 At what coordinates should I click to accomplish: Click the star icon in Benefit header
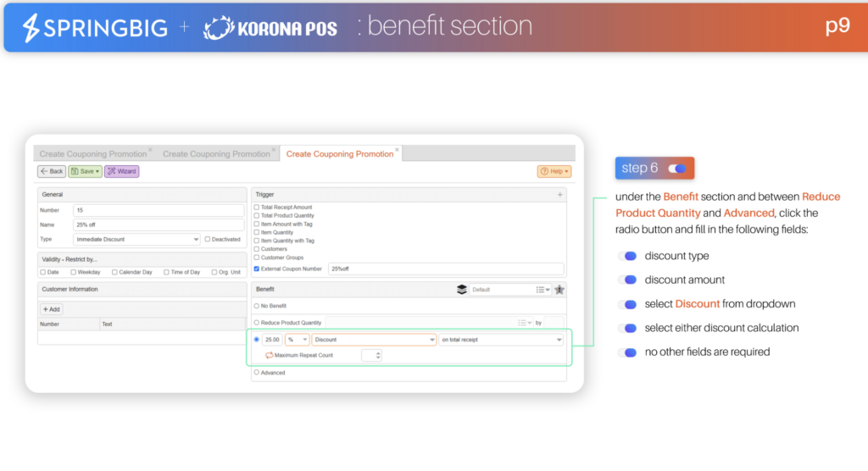click(559, 290)
